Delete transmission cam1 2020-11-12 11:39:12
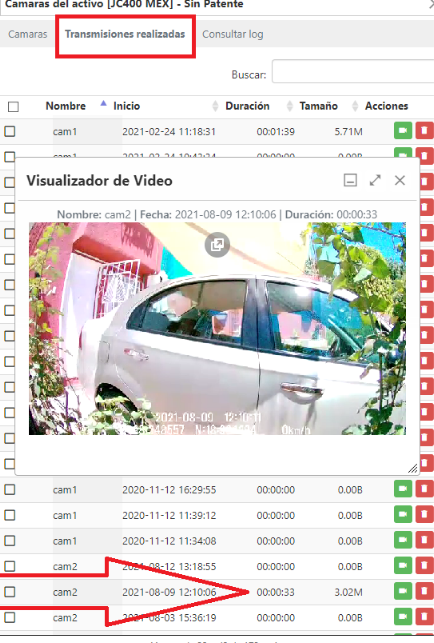Screen dimensions: 434x643 (425, 514)
